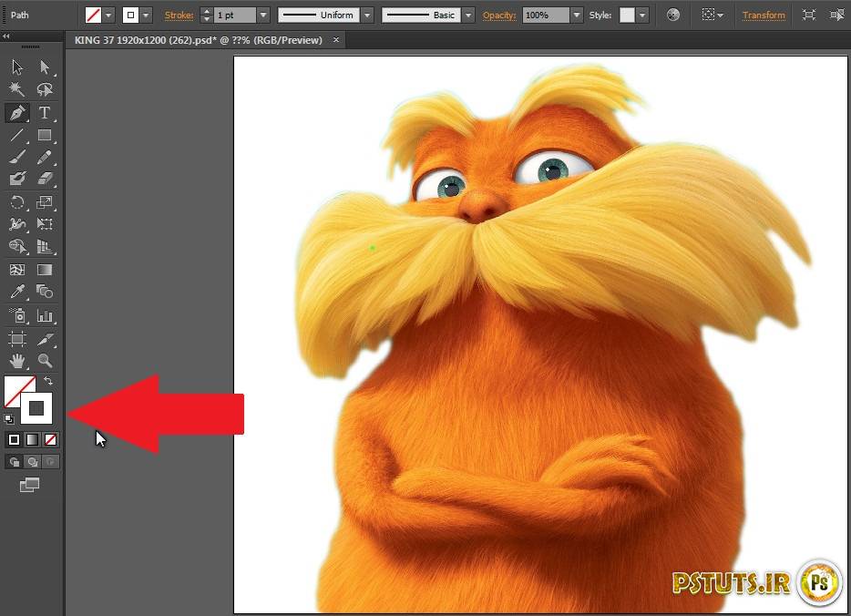
Task: Pick the Perspective Grid tool
Action: pos(45,246)
